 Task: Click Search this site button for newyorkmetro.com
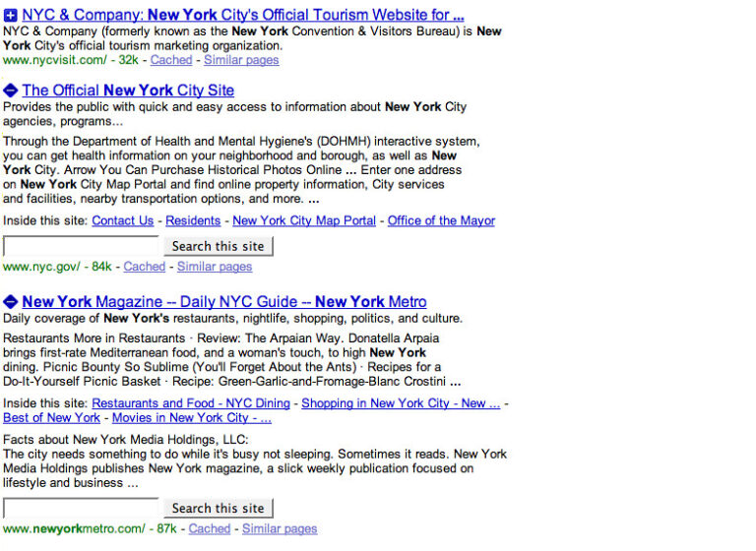point(219,508)
